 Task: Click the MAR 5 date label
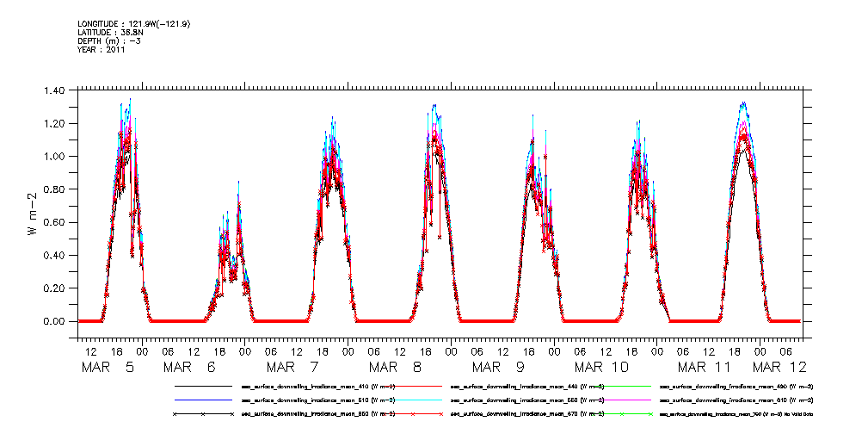click(x=108, y=368)
